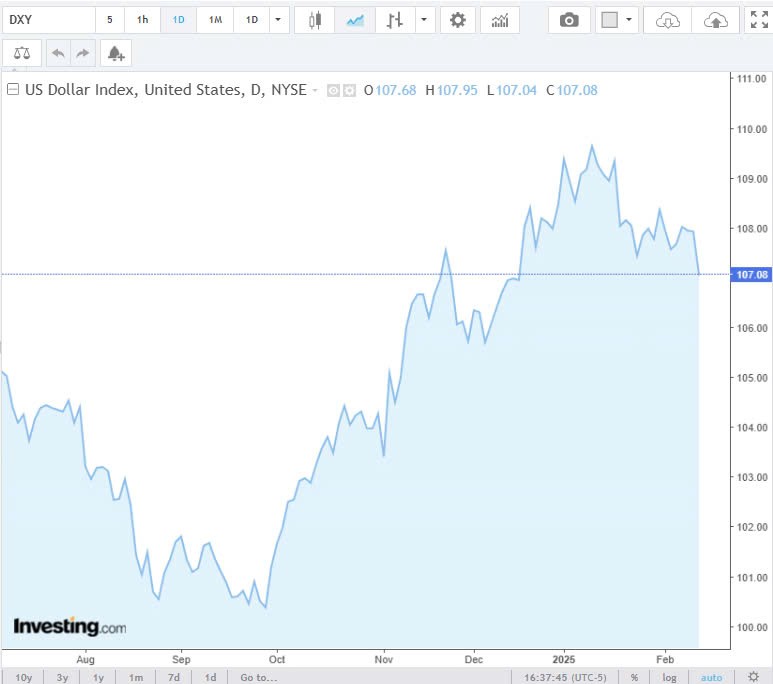
Task: Toggle fullscreen mode
Action: [x=759, y=20]
